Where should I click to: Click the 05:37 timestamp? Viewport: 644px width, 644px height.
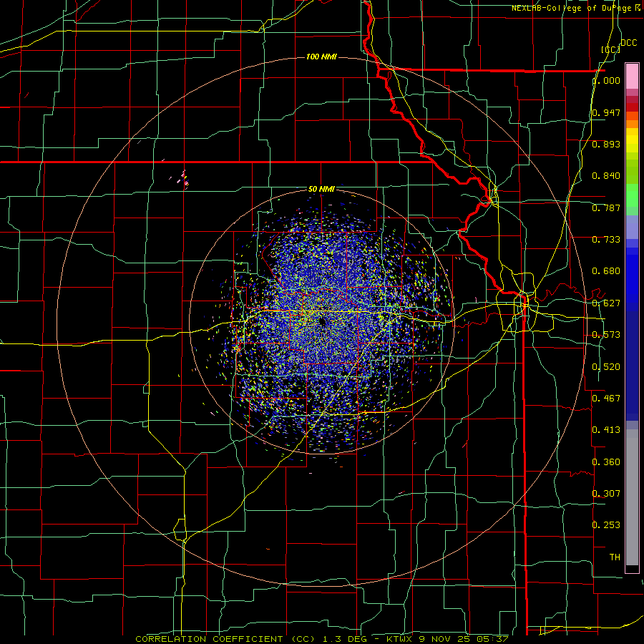point(492,639)
